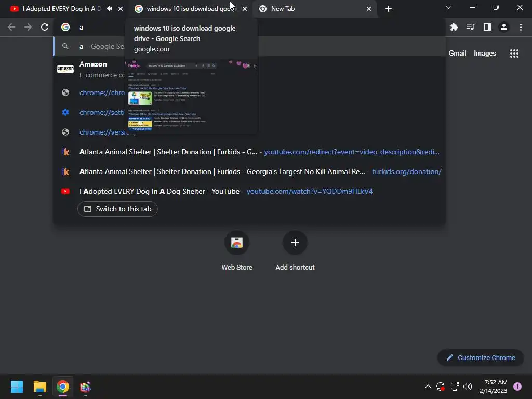532x399 pixels.
Task: Click the YouTube icon in last suggestion
Action: (x=65, y=191)
